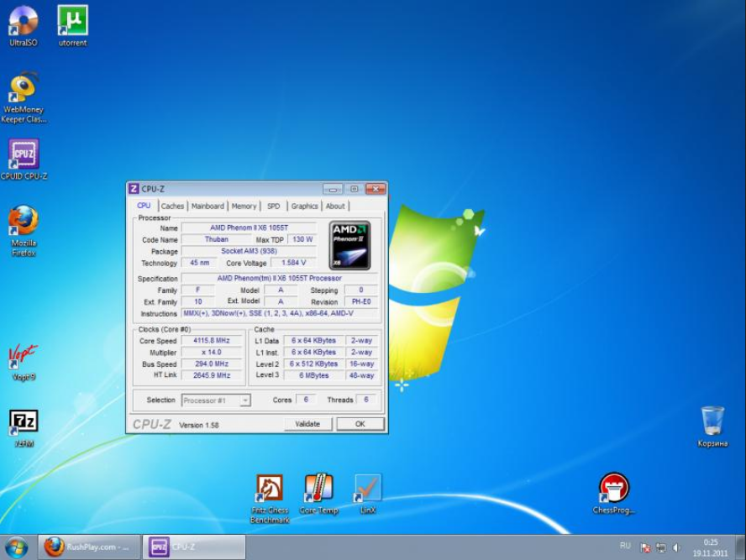Screen dimensions: 746x560
Task: Click the Core Voltage value '1.584 V'
Action: pos(293,263)
